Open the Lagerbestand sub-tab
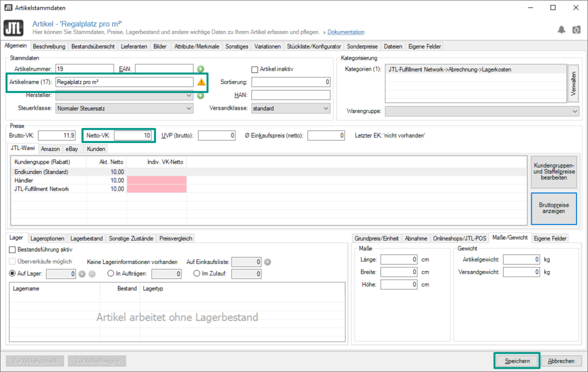The width and height of the screenshot is (588, 372). pos(86,238)
